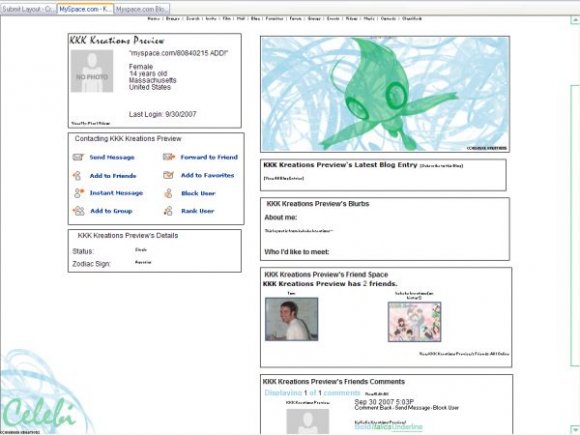
Task: Click the commenter's gray no-photo avatar
Action: (308, 421)
